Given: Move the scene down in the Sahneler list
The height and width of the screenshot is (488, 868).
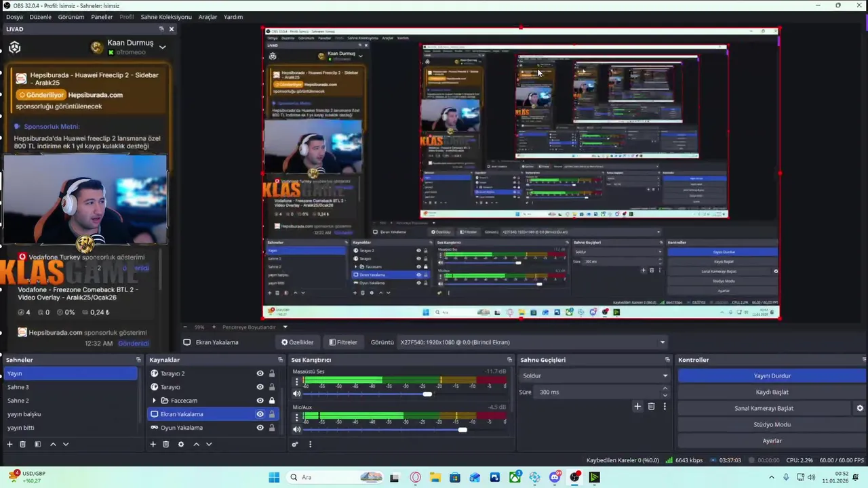Looking at the screenshot, I should click(x=66, y=444).
